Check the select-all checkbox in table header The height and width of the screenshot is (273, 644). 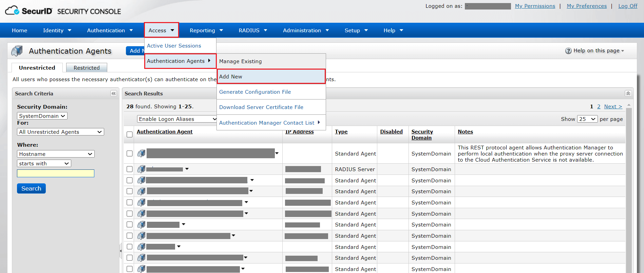(130, 134)
